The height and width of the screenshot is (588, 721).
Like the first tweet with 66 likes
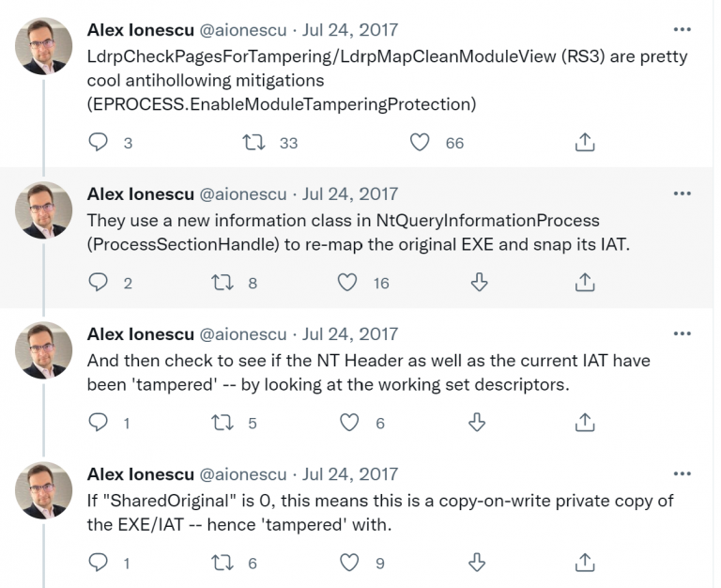tap(421, 143)
